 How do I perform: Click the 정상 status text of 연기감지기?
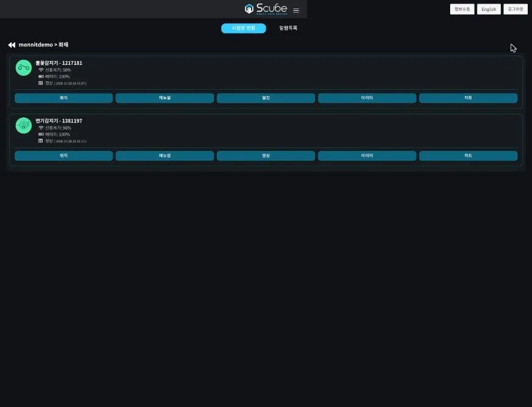pyautogui.click(x=49, y=141)
